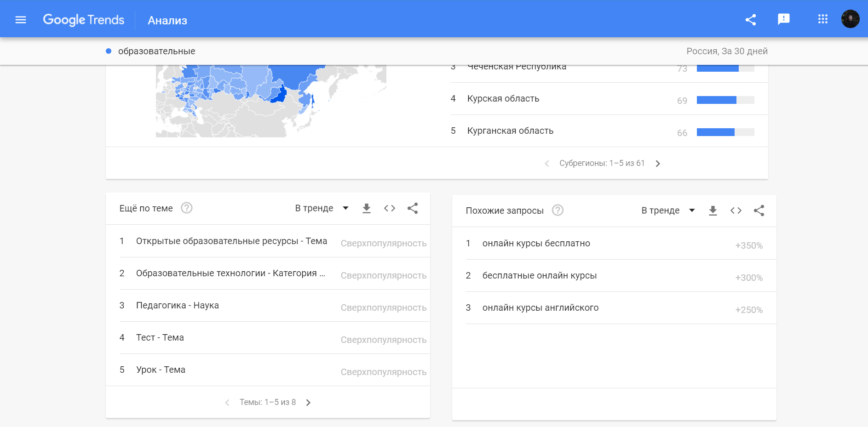
Task: Go to next subregions page
Action: (658, 164)
